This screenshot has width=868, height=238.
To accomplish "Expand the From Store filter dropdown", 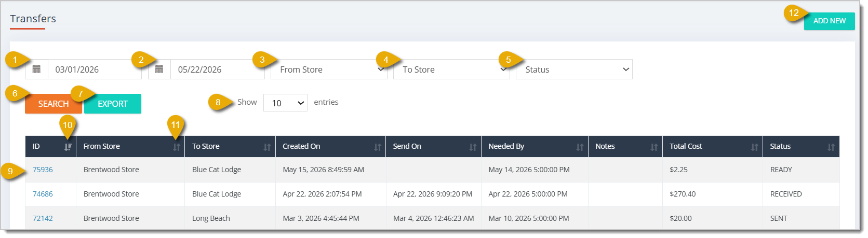I will tap(329, 69).
